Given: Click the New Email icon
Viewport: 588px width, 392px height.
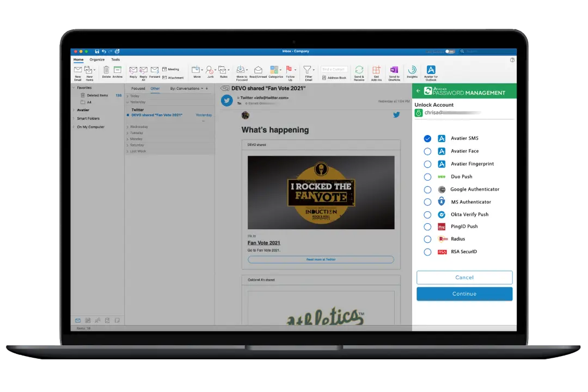Looking at the screenshot, I should [78, 70].
